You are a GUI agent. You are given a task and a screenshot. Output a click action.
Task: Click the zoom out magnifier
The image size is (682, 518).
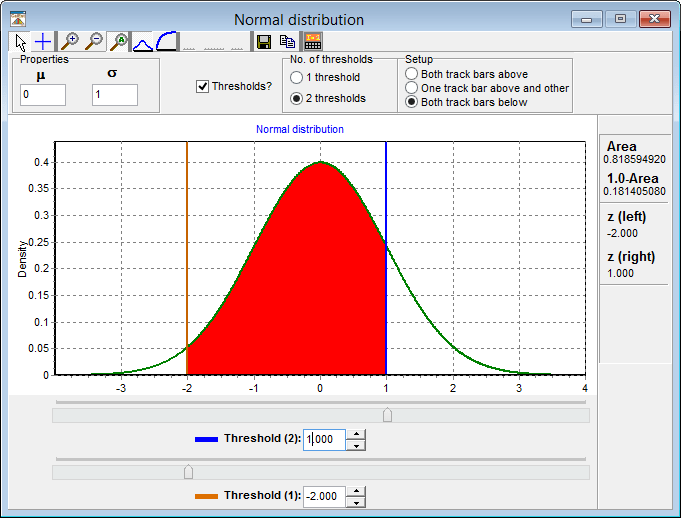pos(94,42)
